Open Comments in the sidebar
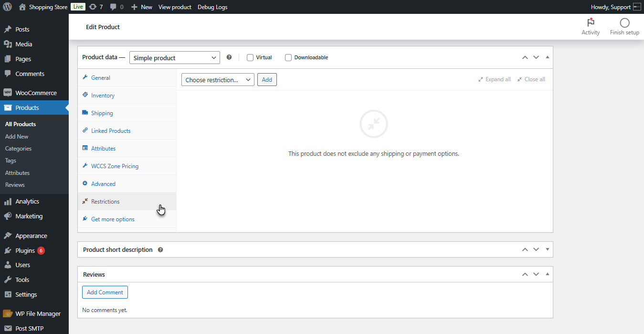This screenshot has height=334, width=644. (x=34, y=74)
